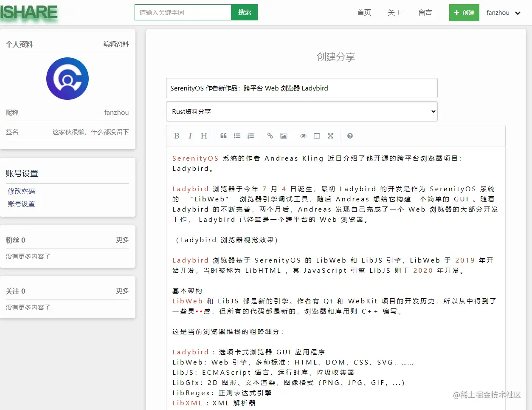
Task: Click the LibXML line in editor
Action: click(x=214, y=403)
